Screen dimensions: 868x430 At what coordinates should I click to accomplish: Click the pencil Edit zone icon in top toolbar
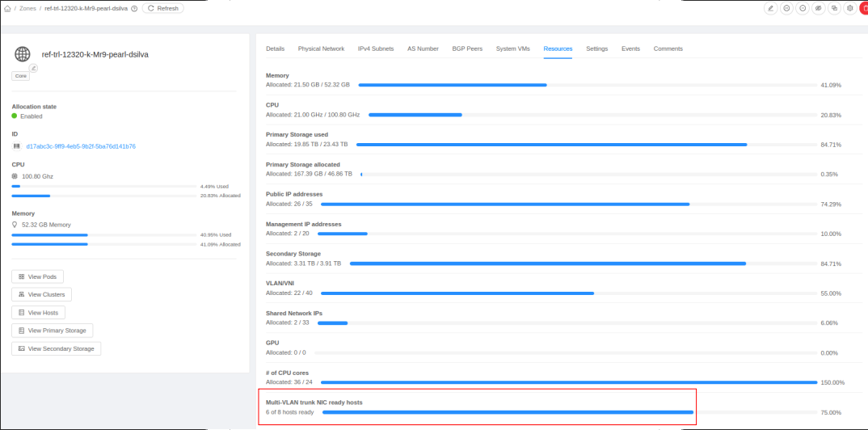[770, 8]
